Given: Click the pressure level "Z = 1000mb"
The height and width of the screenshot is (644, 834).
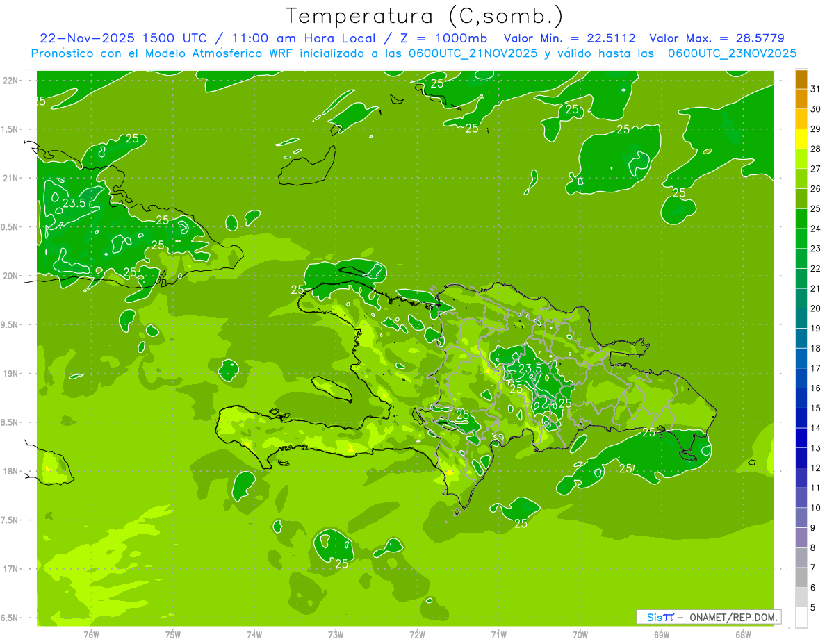Looking at the screenshot, I should pos(443,38).
